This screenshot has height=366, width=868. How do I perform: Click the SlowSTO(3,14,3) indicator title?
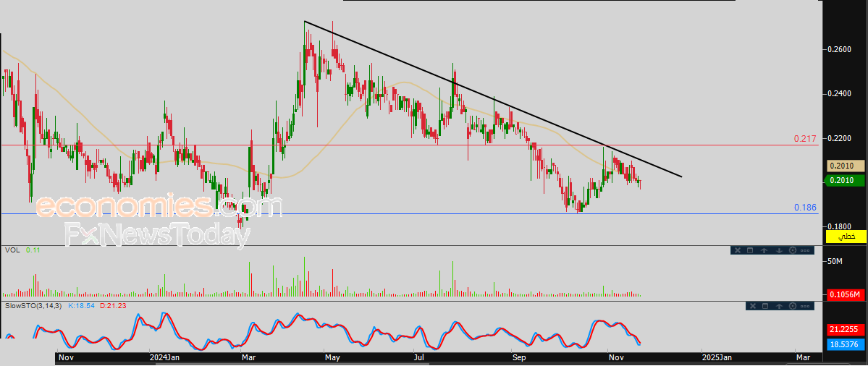click(32, 305)
